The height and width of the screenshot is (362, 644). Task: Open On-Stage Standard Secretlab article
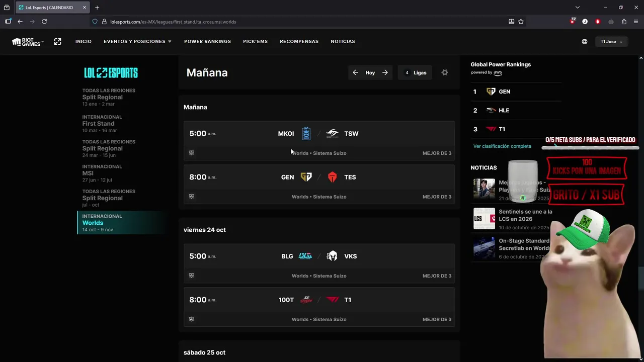click(524, 244)
